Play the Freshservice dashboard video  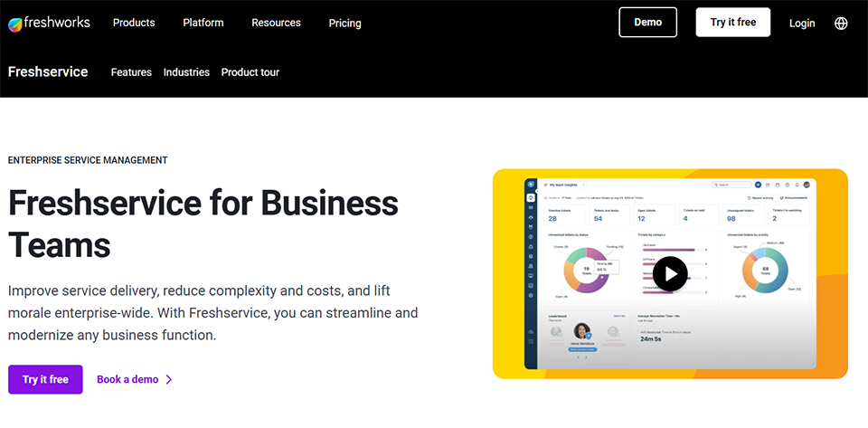tap(670, 273)
